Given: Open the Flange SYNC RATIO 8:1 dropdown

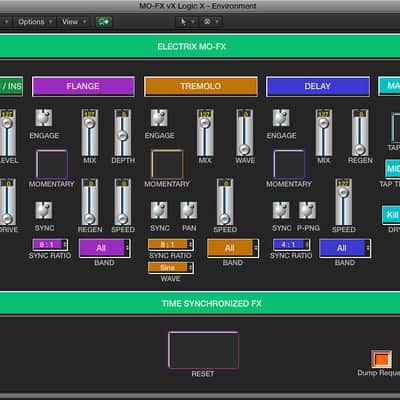Looking at the screenshot, I should [x=50, y=245].
